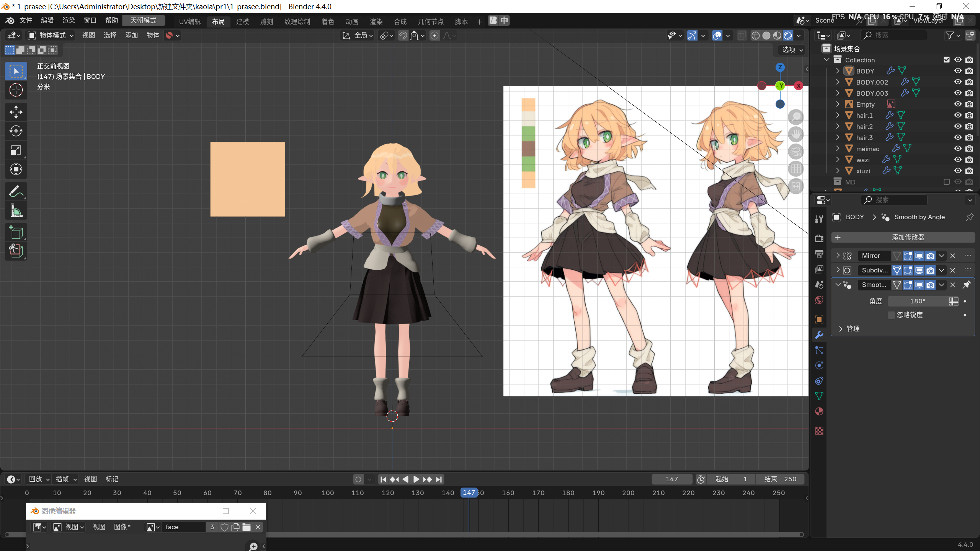Open the View Layer properties tab
The width and height of the screenshot is (980, 551).
click(x=819, y=269)
